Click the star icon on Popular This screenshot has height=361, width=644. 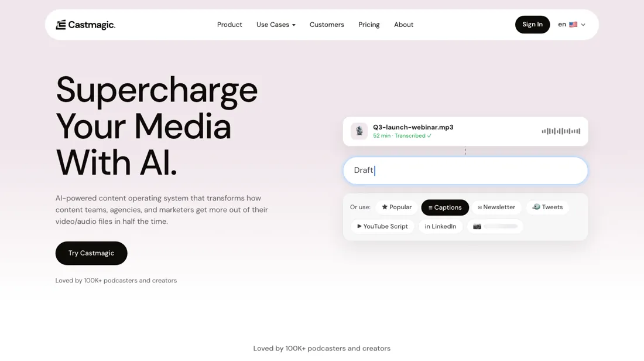pos(385,207)
